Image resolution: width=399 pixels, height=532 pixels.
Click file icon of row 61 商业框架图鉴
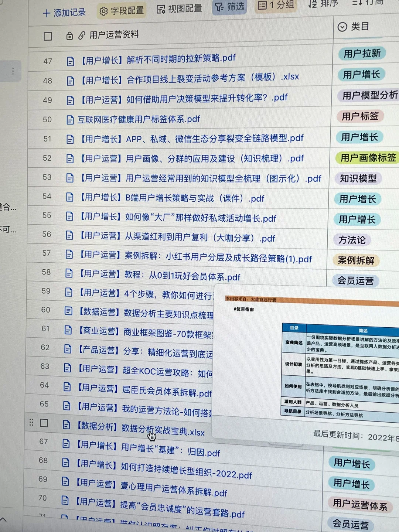coord(68,330)
